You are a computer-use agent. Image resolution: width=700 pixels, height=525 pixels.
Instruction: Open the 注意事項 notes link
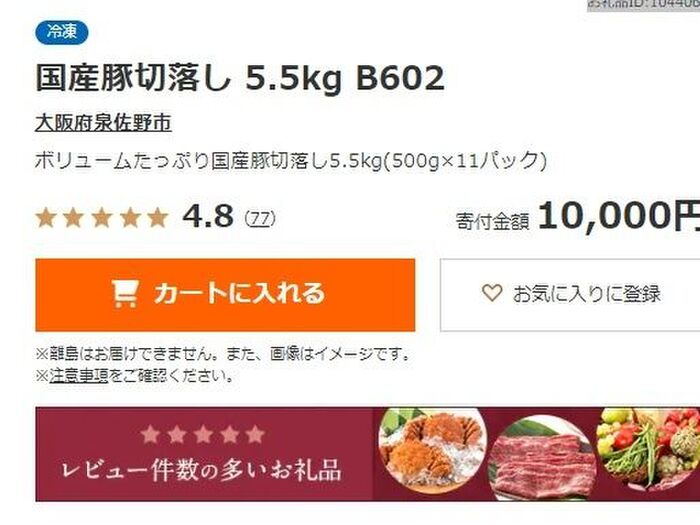[79, 376]
